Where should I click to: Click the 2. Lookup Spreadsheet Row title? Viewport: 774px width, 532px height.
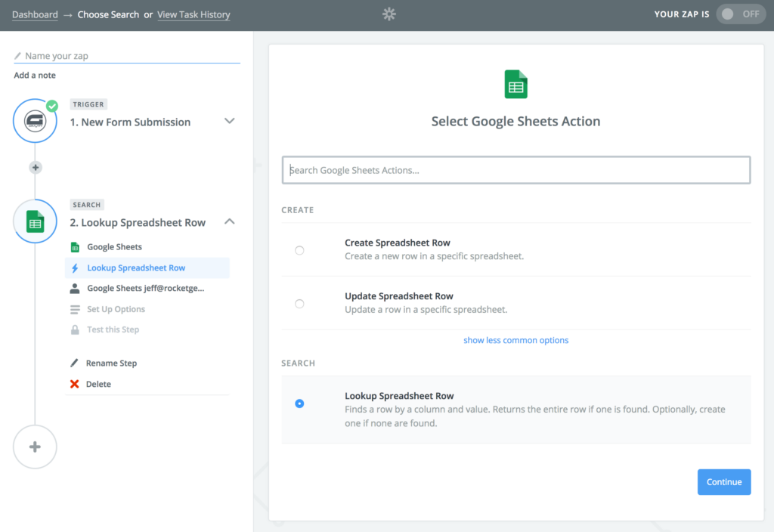click(138, 223)
